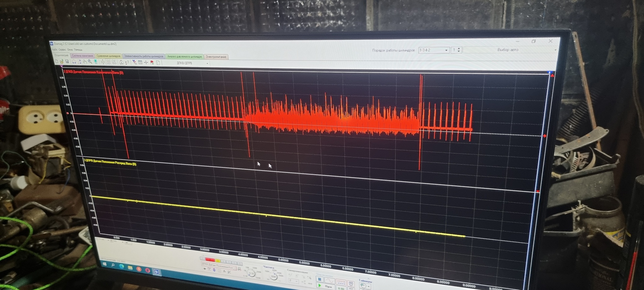Click the zero-level offset toolbar icon
The image size is (644, 290).
pyautogui.click(x=127, y=62)
